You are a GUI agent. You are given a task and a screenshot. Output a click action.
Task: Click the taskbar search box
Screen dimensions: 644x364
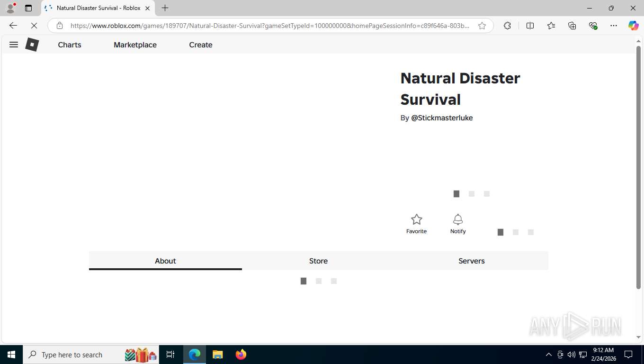91,355
